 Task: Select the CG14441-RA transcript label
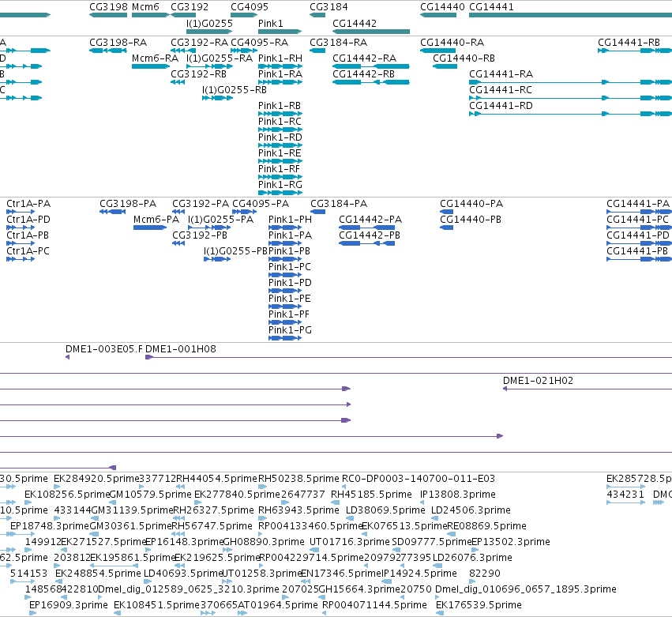point(501,73)
